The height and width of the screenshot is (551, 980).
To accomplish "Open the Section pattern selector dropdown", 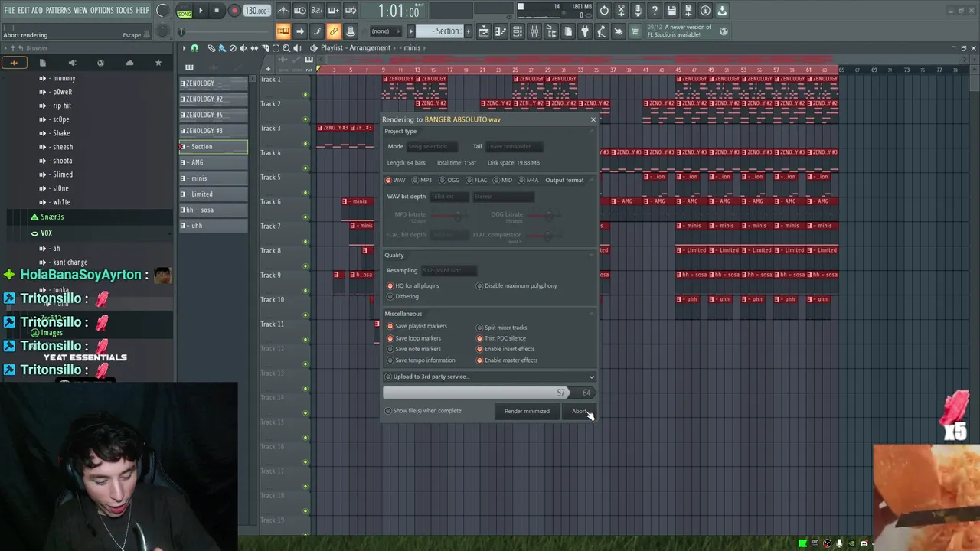I will pyautogui.click(x=443, y=31).
